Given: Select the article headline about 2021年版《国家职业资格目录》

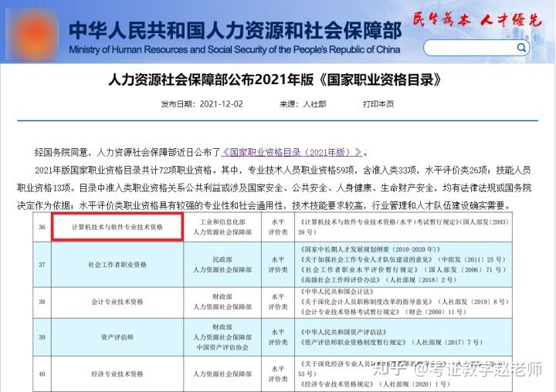Looking at the screenshot, I should click(275, 79).
